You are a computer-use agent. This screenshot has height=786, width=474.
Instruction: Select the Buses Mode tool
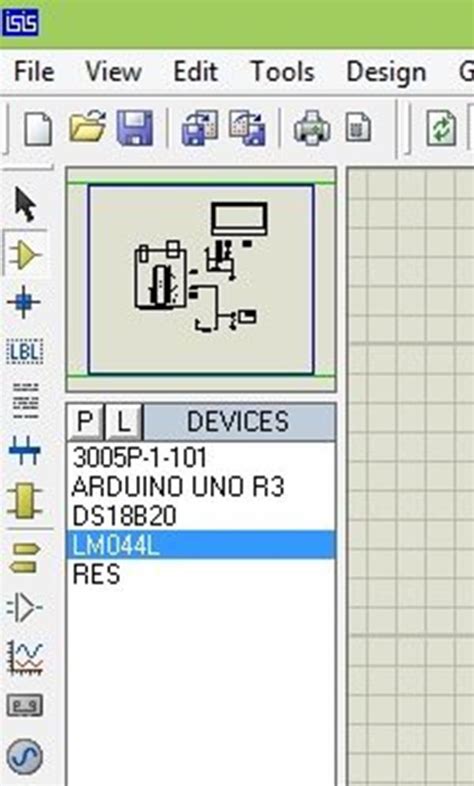pyautogui.click(x=25, y=450)
